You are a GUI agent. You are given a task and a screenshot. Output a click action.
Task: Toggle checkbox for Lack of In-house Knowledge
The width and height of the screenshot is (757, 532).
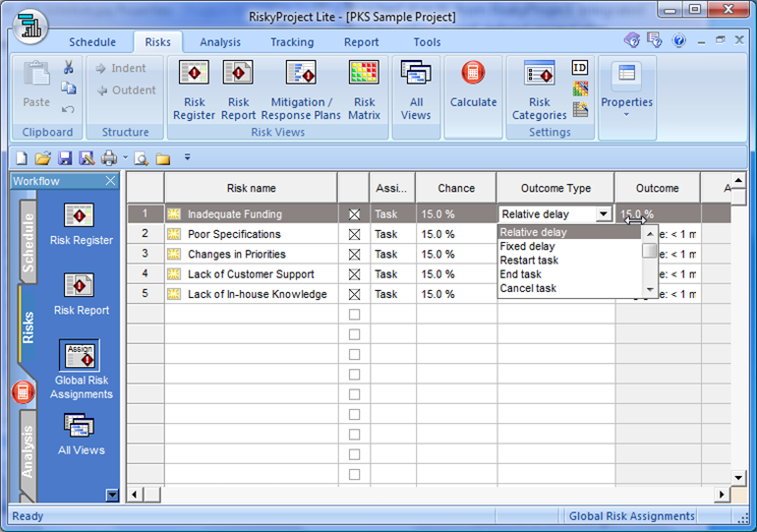click(x=354, y=294)
